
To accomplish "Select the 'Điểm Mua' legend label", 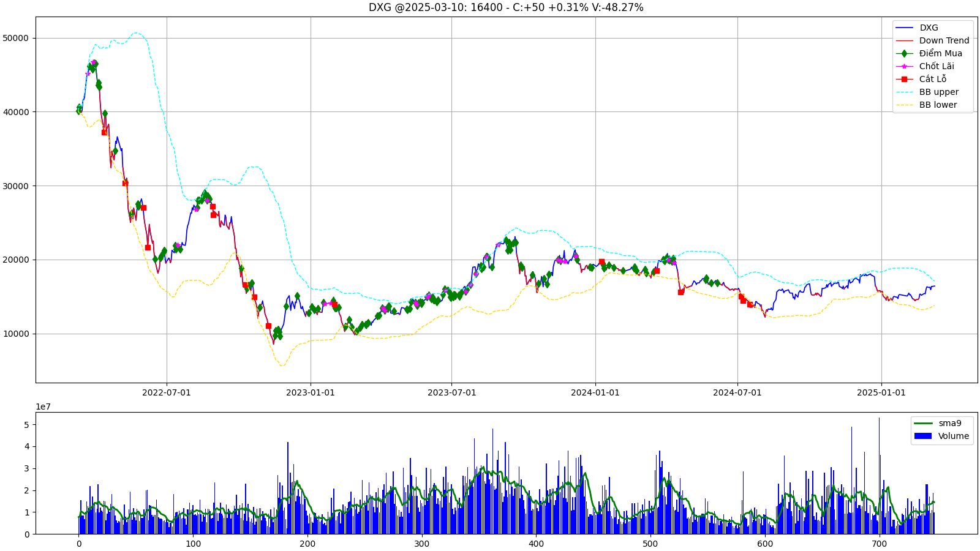I will [x=941, y=53].
